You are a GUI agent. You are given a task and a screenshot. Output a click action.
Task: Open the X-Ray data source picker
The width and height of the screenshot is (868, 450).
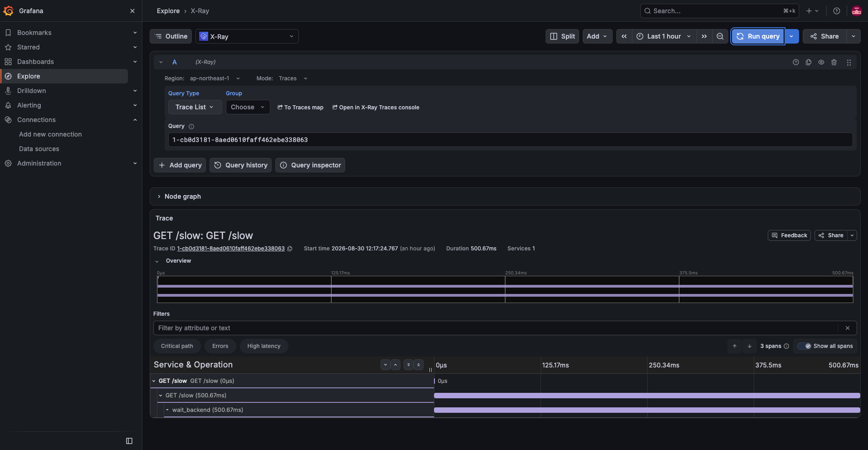pos(247,36)
